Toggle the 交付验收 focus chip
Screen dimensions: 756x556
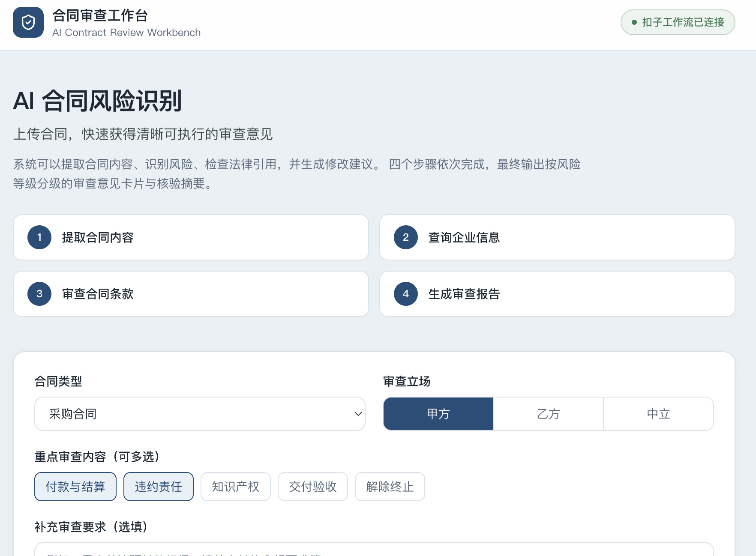(313, 487)
